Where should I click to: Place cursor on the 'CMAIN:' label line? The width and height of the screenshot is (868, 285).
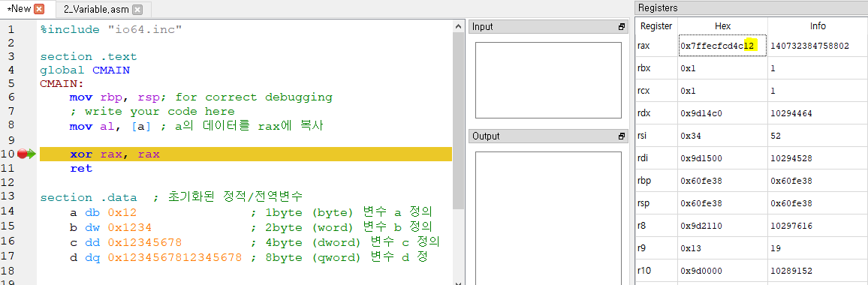(62, 83)
